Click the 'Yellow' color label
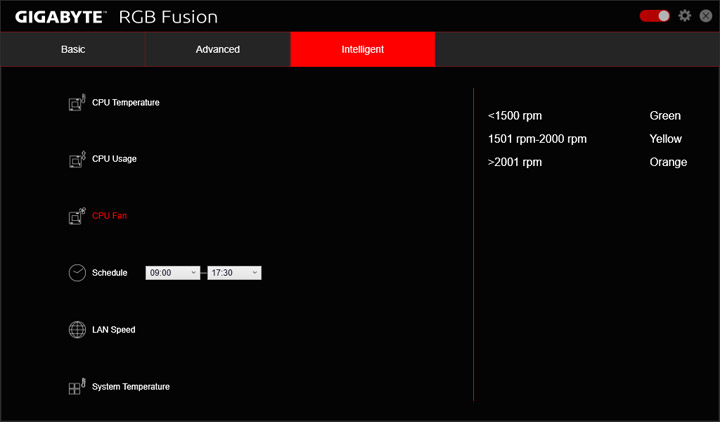720x422 pixels. 666,139
